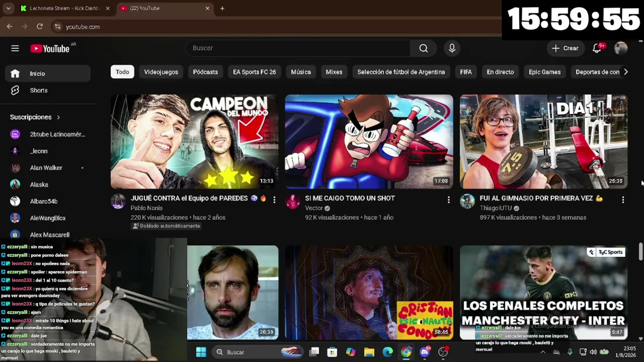Open the Albaro54b channel avatar
Image resolution: width=644 pixels, height=362 pixels.
pyautogui.click(x=15, y=201)
